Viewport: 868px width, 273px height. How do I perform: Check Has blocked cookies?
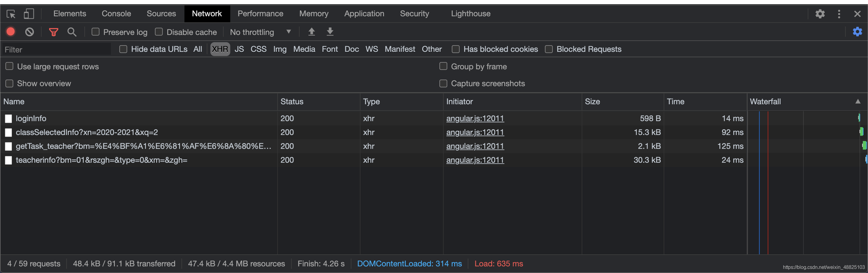point(456,49)
